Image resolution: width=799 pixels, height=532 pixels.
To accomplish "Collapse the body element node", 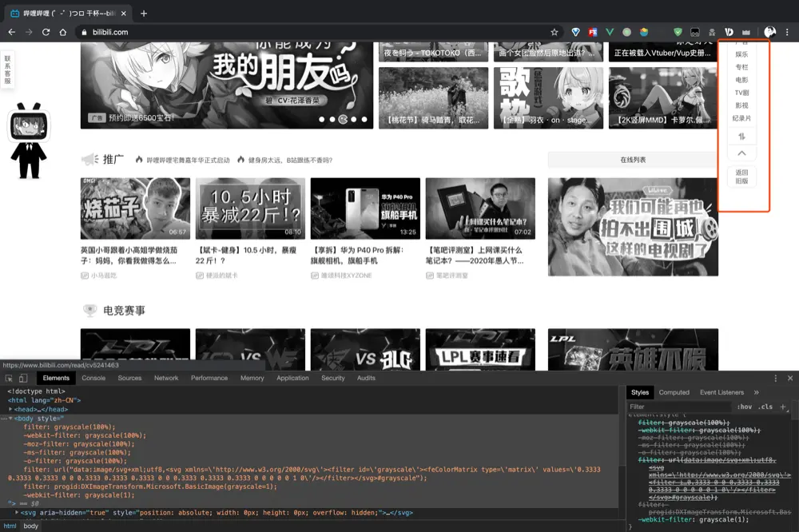I will tap(10, 419).
